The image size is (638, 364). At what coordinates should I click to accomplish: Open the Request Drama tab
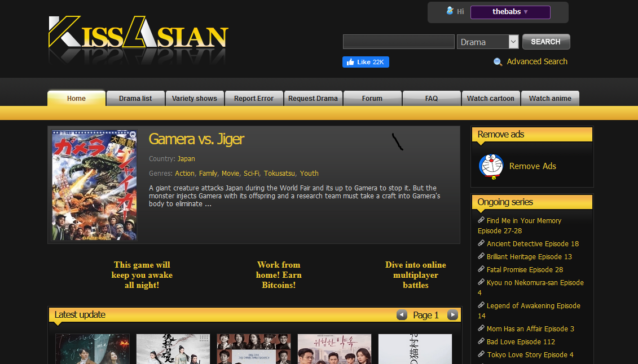tap(313, 98)
